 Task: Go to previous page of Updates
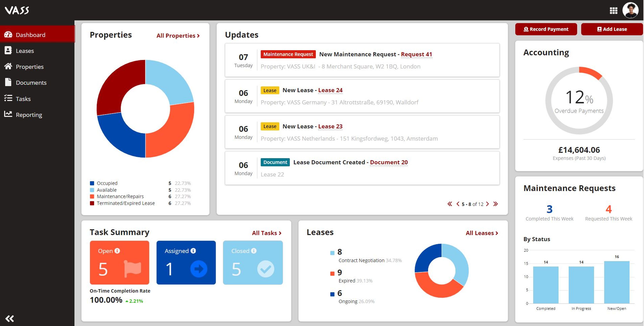(x=458, y=204)
